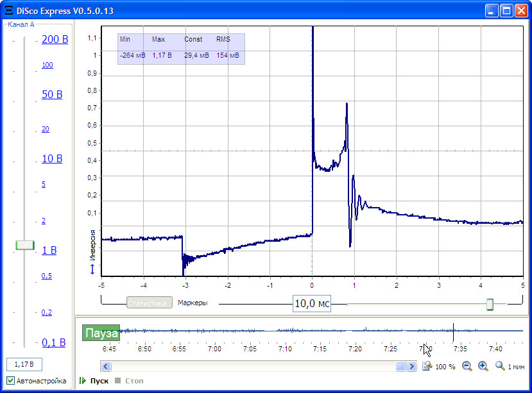Image resolution: width=532 pixels, height=393 pixels.
Task: Click the left scrollbar arrow
Action: [x=107, y=367]
